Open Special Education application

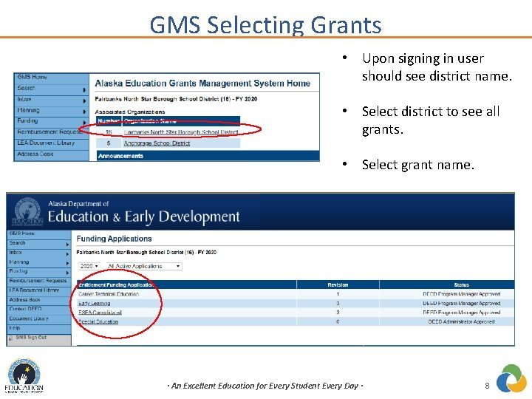point(98,321)
